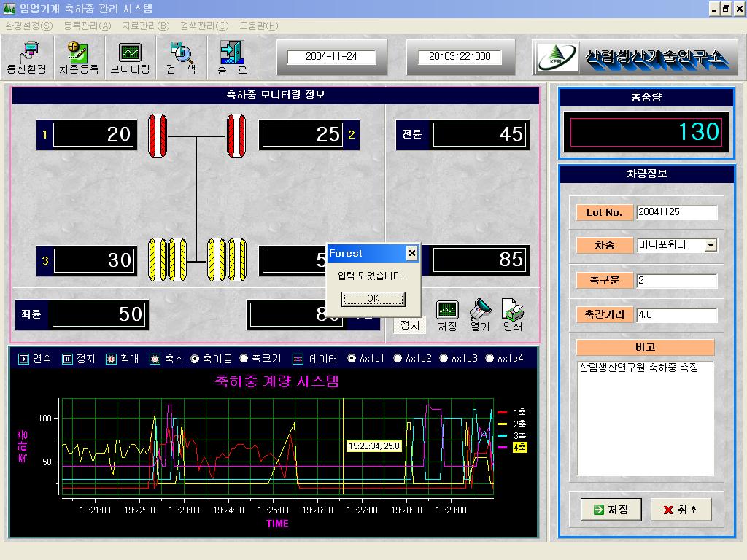This screenshot has width=747, height=560.
Task: Click the chart cursor tooltip 19:26:34, 25.0
Action: pos(374,446)
